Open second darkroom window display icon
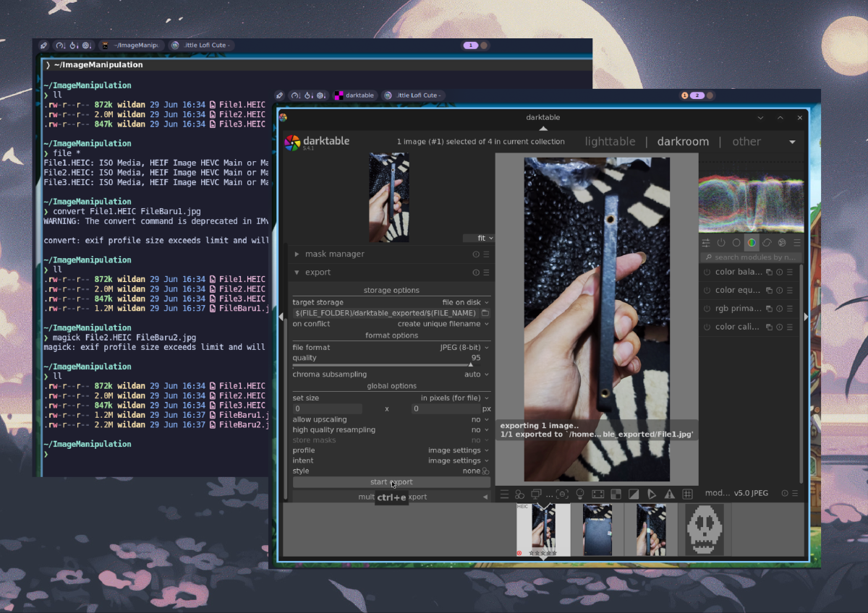Image resolution: width=868 pixels, height=613 pixels. (x=536, y=494)
